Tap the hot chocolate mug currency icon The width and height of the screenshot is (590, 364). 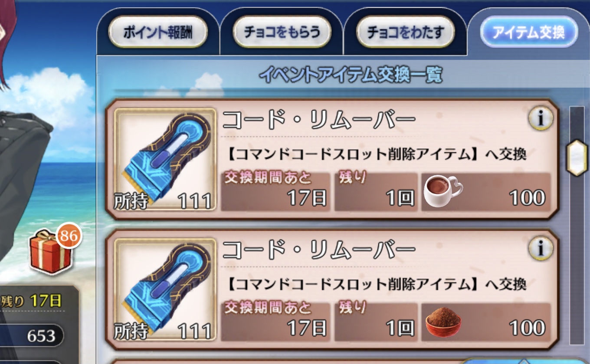coord(442,191)
